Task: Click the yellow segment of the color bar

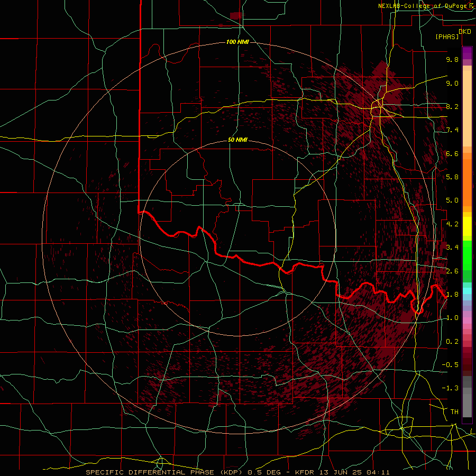Action: coord(467,226)
